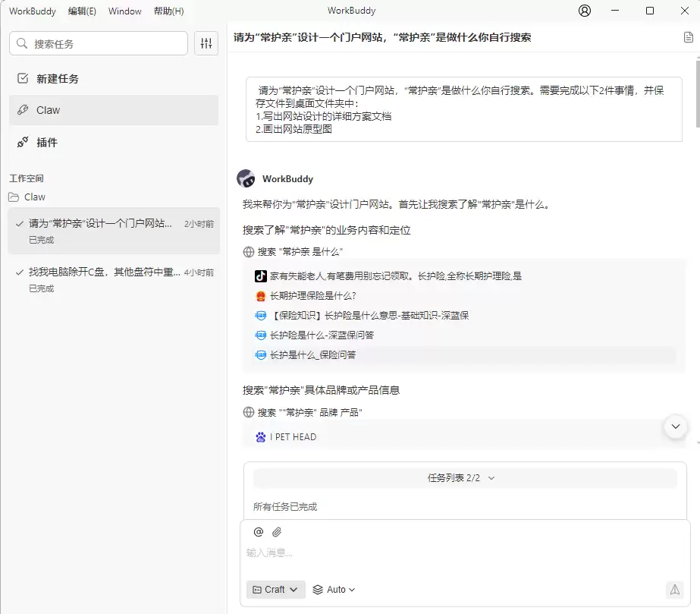
Task: Click the @ mention icon
Action: (x=259, y=532)
